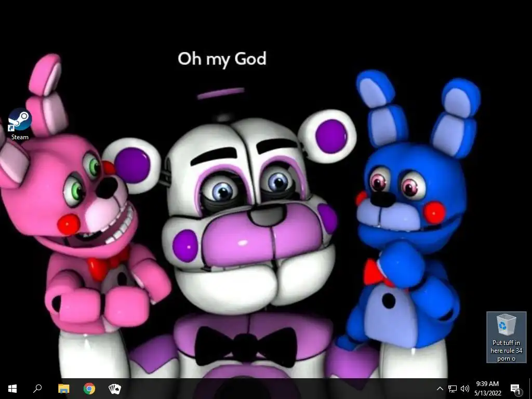This screenshot has width=532, height=399.
Task: Launch File Explorer from taskbar
Action: [63, 389]
